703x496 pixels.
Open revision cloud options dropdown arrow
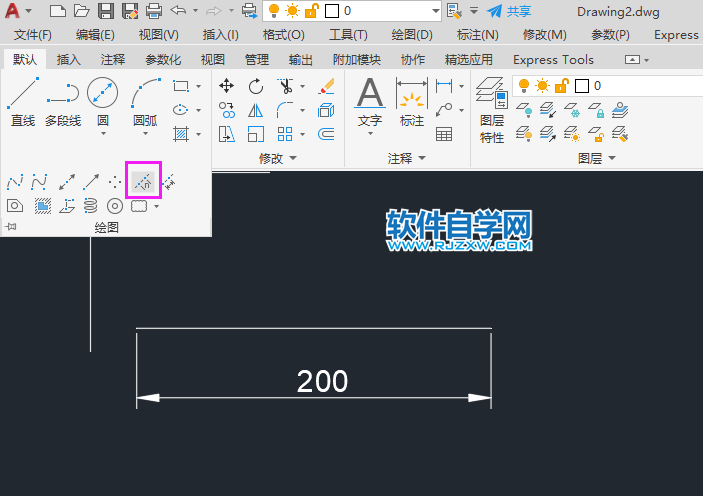click(156, 206)
